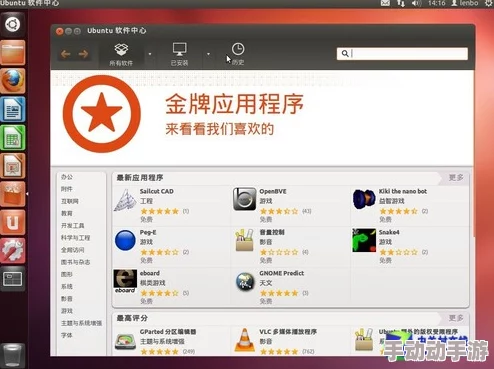Open the eboard app icon
Screen dimensions: 494x369
[x=125, y=281]
